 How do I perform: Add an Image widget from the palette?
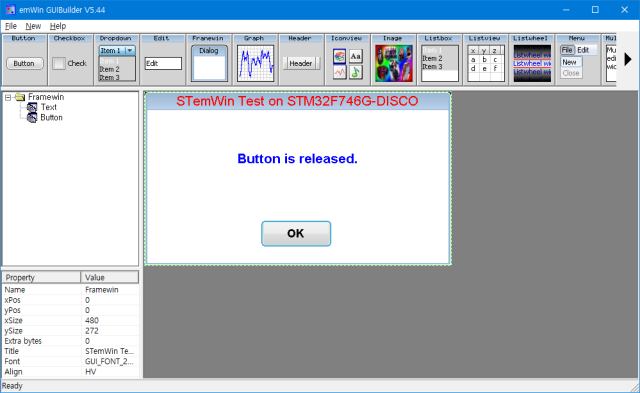click(x=393, y=60)
